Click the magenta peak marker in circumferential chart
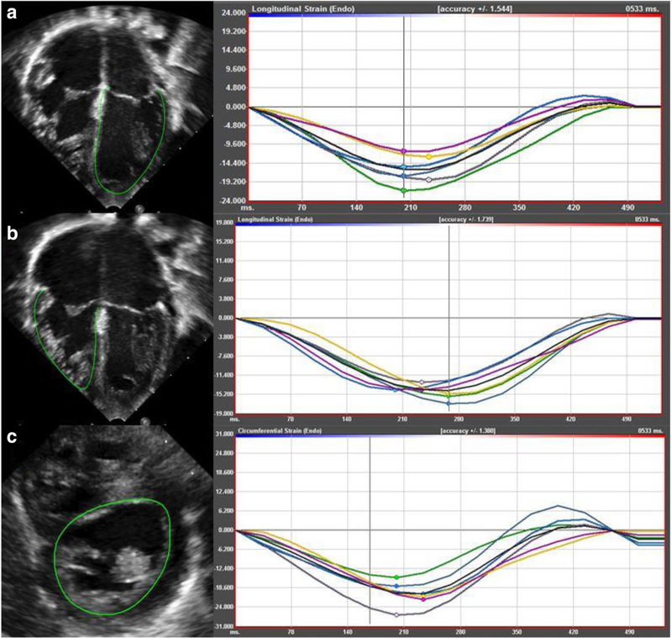 pos(423,599)
